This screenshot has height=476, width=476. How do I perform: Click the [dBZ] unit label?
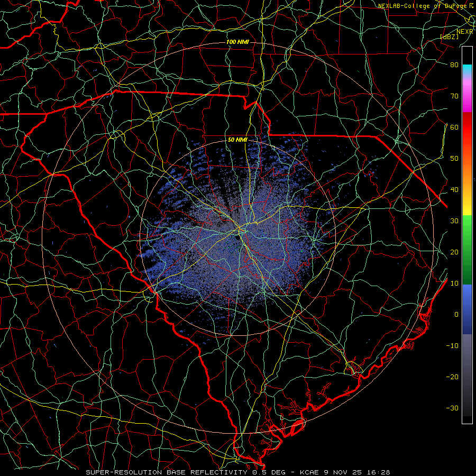(450, 36)
